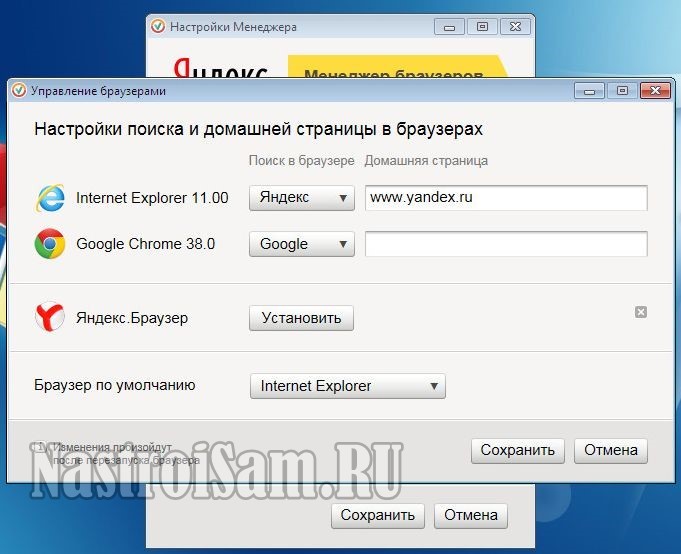Viewport: 681px width, 554px height.
Task: Minimize the Настройки Менеджера window
Action: click(x=450, y=27)
